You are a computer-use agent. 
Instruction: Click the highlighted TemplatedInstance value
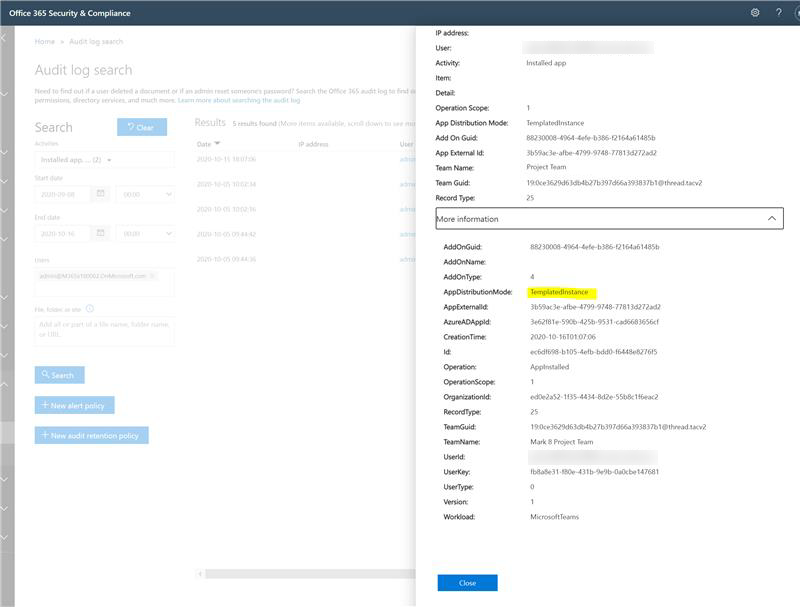tap(559, 292)
